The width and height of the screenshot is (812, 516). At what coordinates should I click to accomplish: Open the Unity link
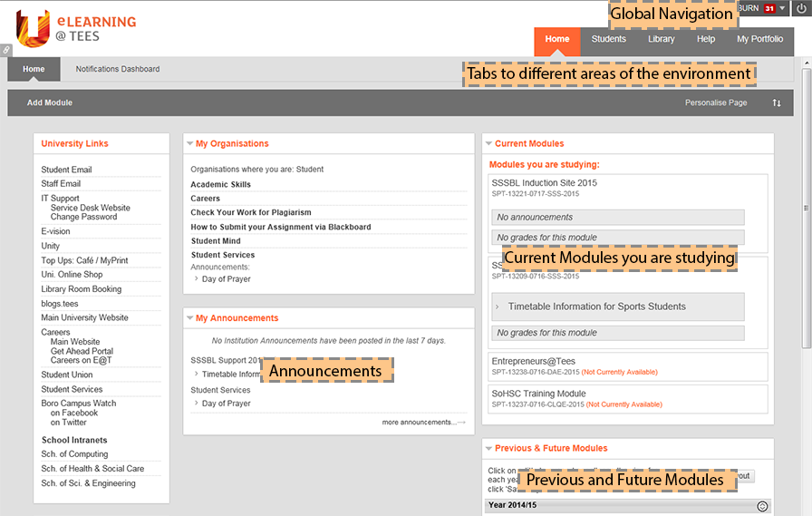click(50, 246)
